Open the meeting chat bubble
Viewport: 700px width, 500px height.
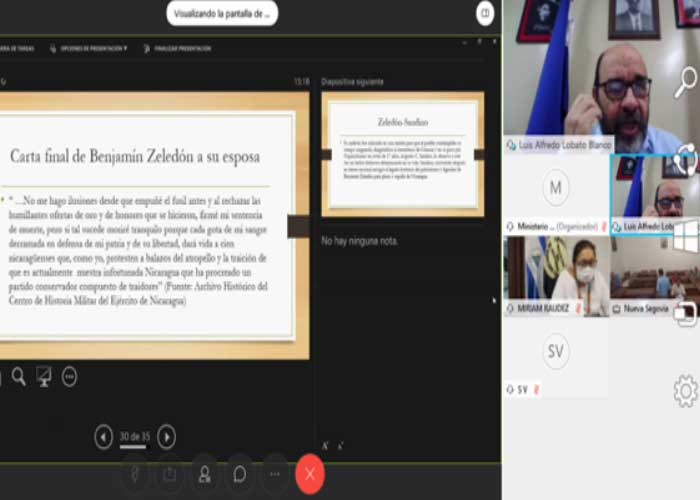click(x=239, y=473)
